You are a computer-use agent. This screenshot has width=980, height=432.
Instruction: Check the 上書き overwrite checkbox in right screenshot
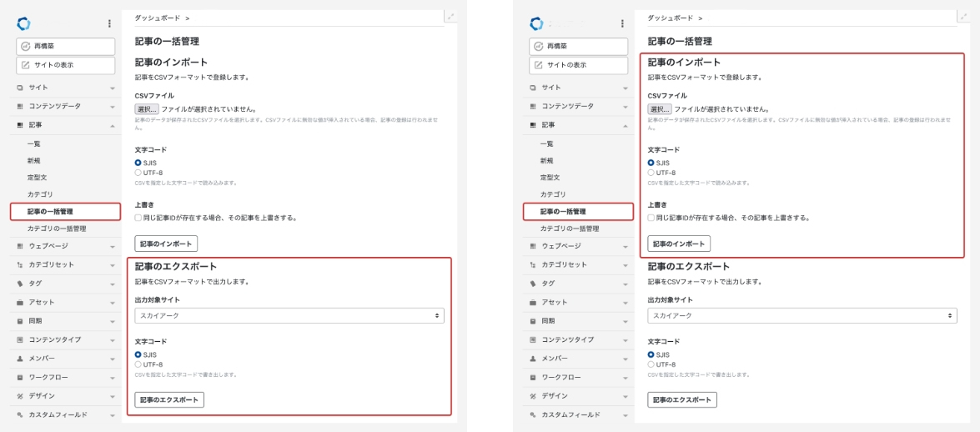(x=651, y=218)
